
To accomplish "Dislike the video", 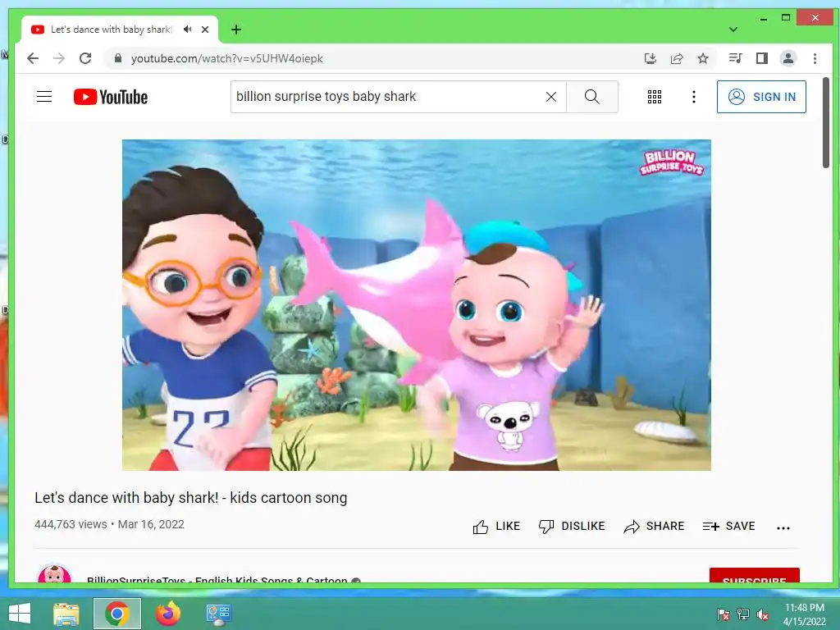I will pyautogui.click(x=572, y=527).
